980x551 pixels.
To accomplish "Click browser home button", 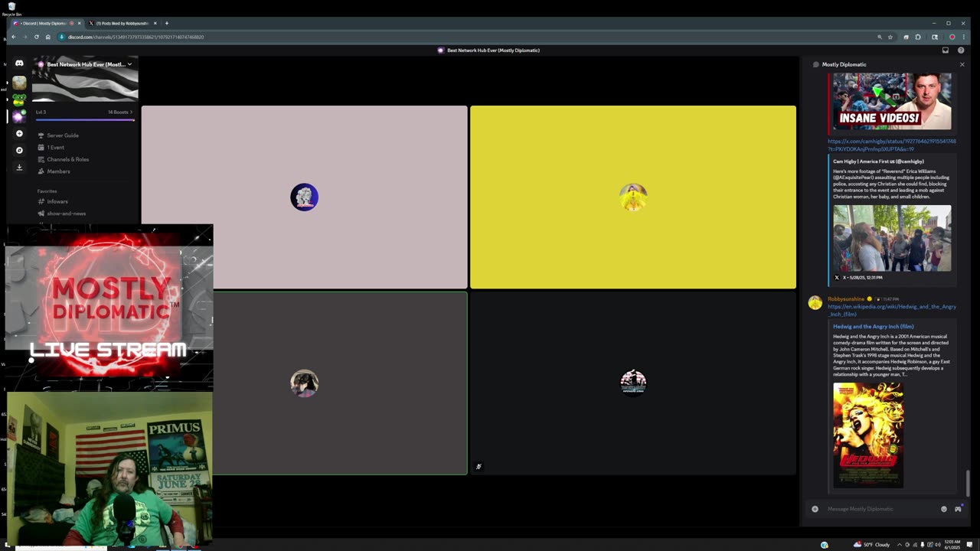I will pos(47,37).
